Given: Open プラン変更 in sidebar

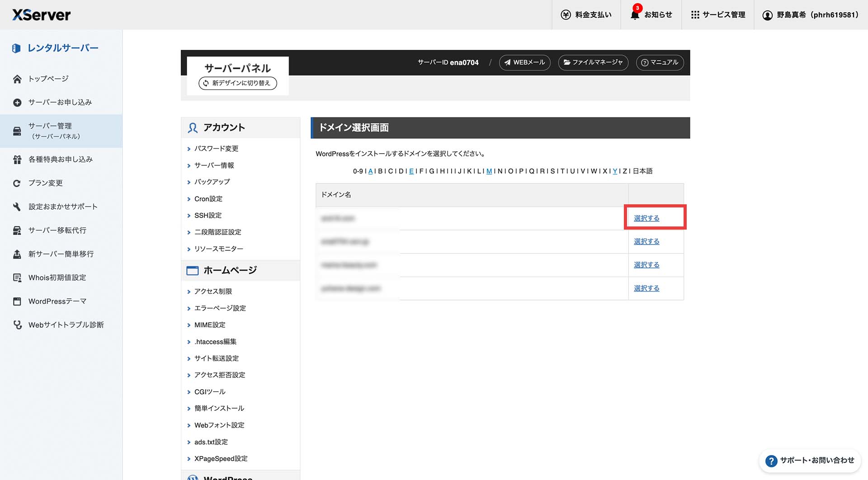Looking at the screenshot, I should [x=46, y=183].
